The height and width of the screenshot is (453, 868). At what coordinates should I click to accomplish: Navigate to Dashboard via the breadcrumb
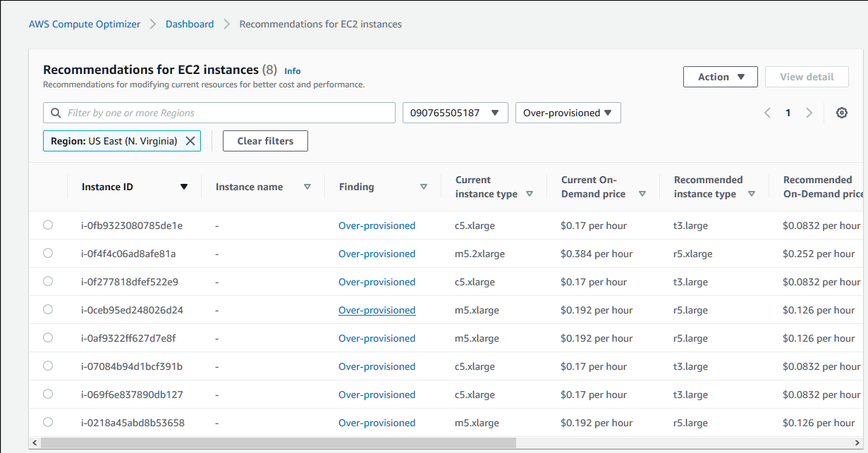[189, 23]
